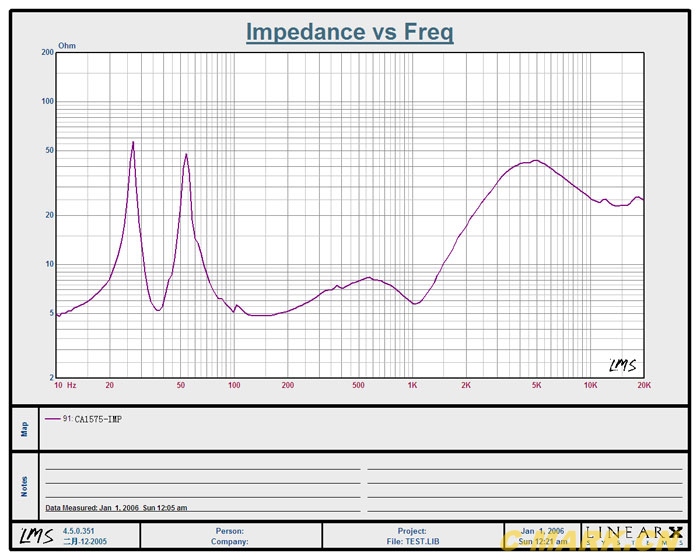Screen dimensions: 700x560
Task: Click the version number 4.5.0.351
Action: pos(80,531)
